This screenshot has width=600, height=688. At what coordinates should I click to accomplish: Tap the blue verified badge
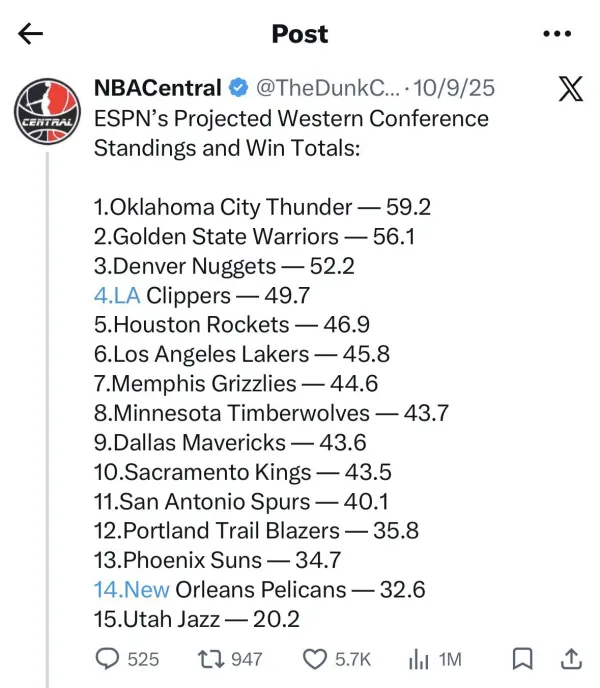tap(238, 88)
